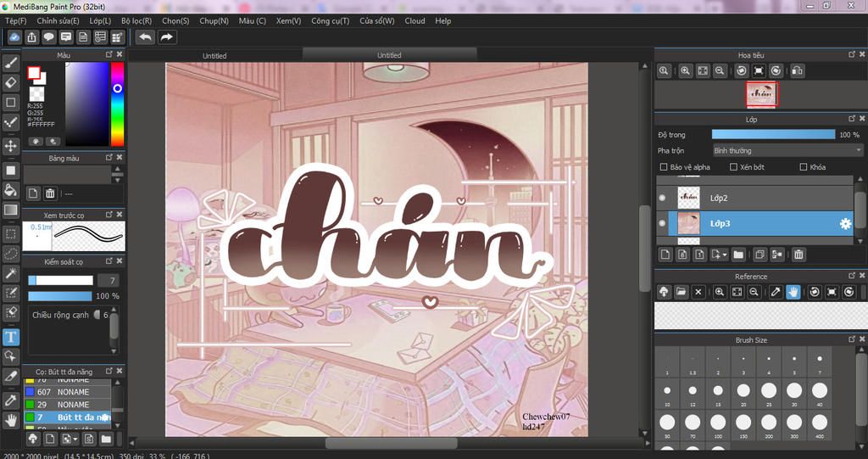Screen dimensions: 868x459
Task: Add a new layer in Lớp panel
Action: pyautogui.click(x=665, y=255)
